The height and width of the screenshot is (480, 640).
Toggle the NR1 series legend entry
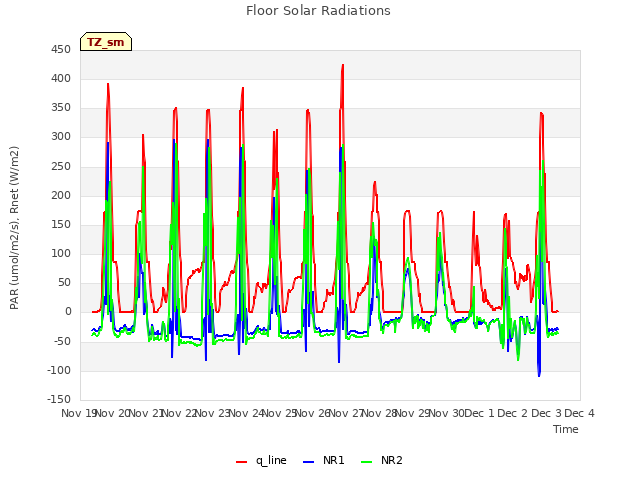point(324,460)
